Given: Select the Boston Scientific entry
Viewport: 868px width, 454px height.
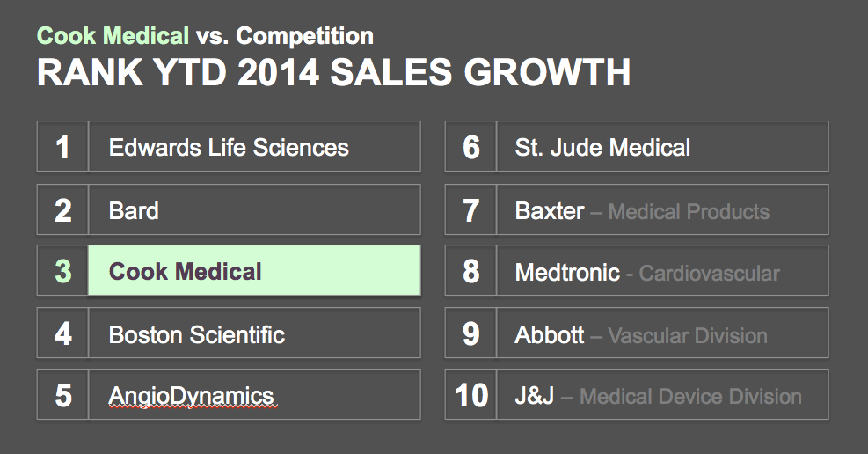Looking at the screenshot, I should [x=254, y=333].
